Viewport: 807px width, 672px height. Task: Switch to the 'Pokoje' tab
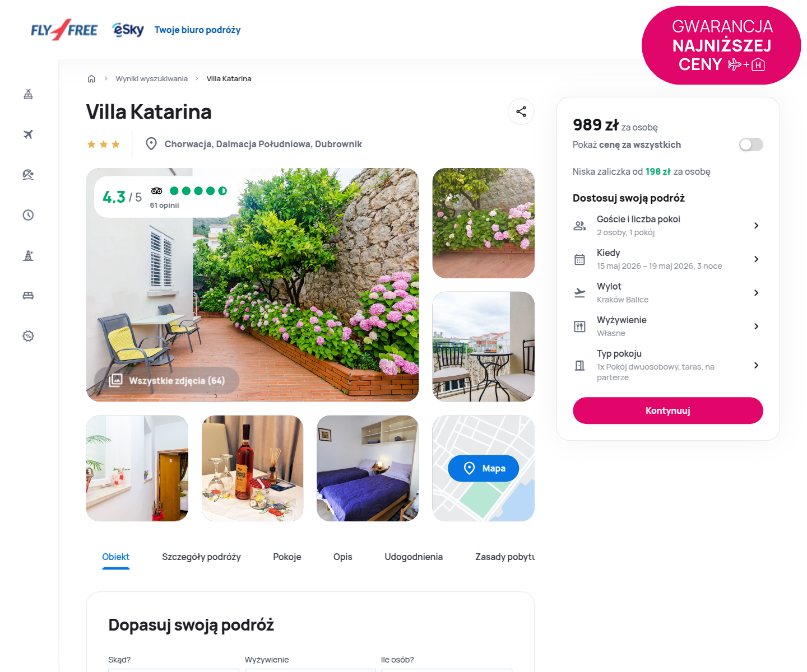[287, 557]
